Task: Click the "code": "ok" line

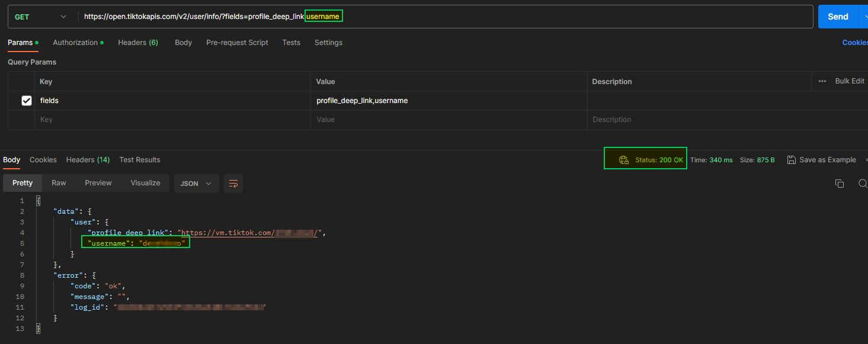Action: click(98, 286)
